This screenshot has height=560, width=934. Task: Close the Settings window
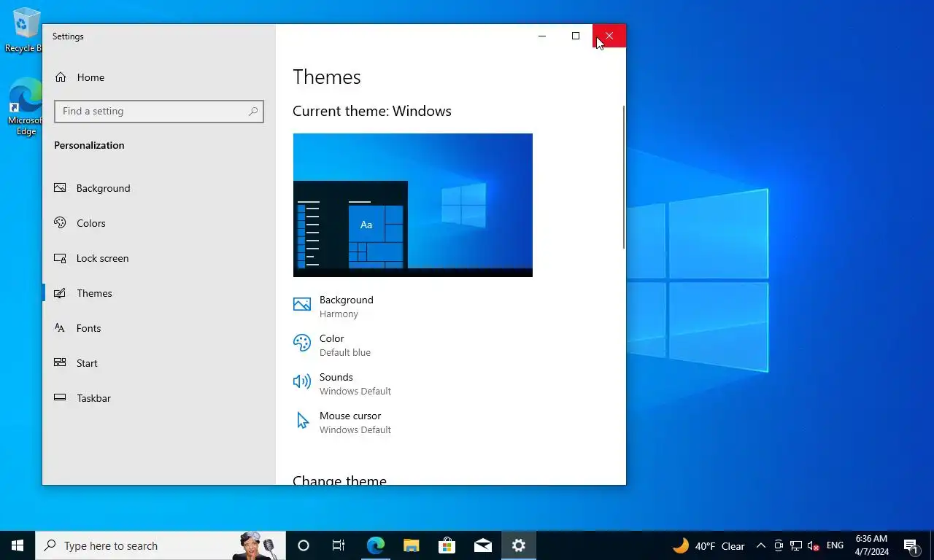[609, 36]
